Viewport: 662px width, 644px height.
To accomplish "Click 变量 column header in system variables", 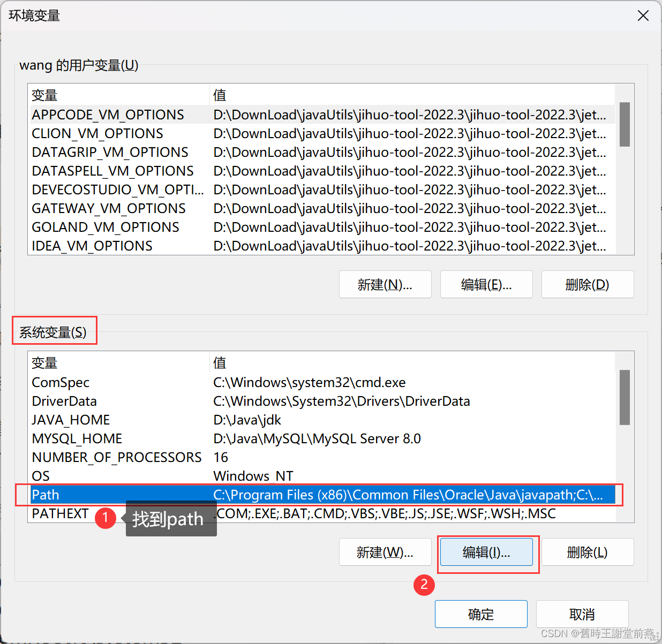I will click(x=119, y=363).
